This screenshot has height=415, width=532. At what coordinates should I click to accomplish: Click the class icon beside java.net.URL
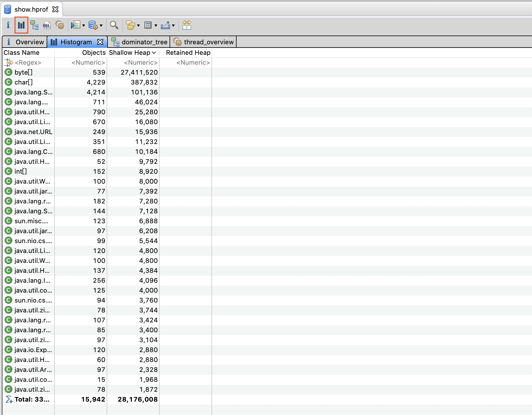pos(9,132)
